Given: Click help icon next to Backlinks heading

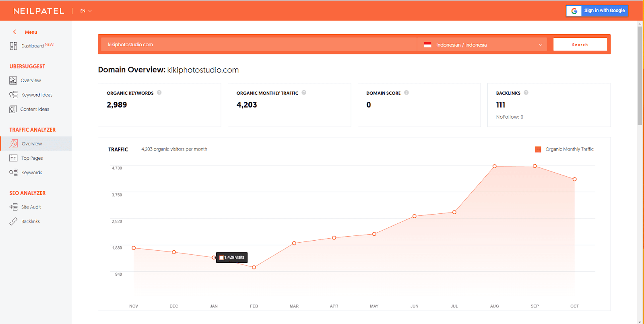Looking at the screenshot, I should tap(526, 93).
